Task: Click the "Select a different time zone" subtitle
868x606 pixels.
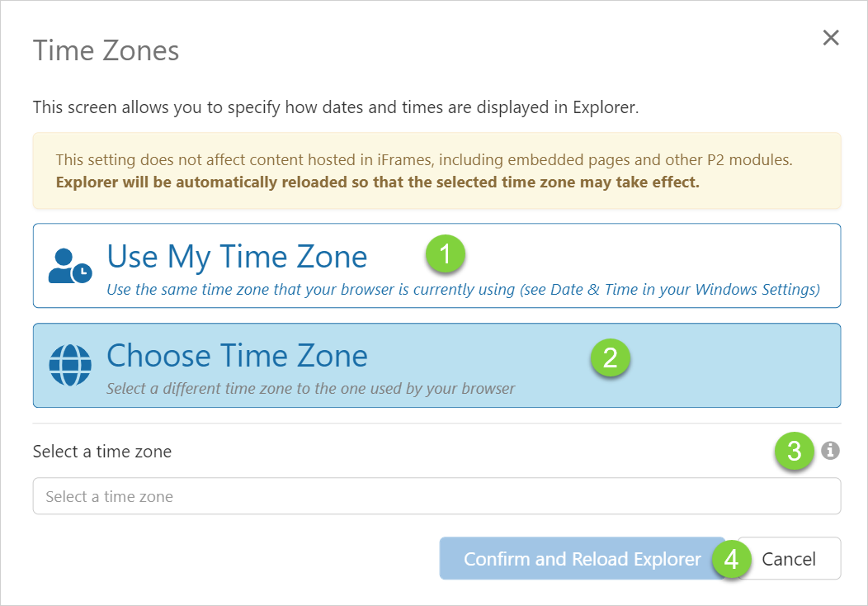Action: pyautogui.click(x=310, y=388)
